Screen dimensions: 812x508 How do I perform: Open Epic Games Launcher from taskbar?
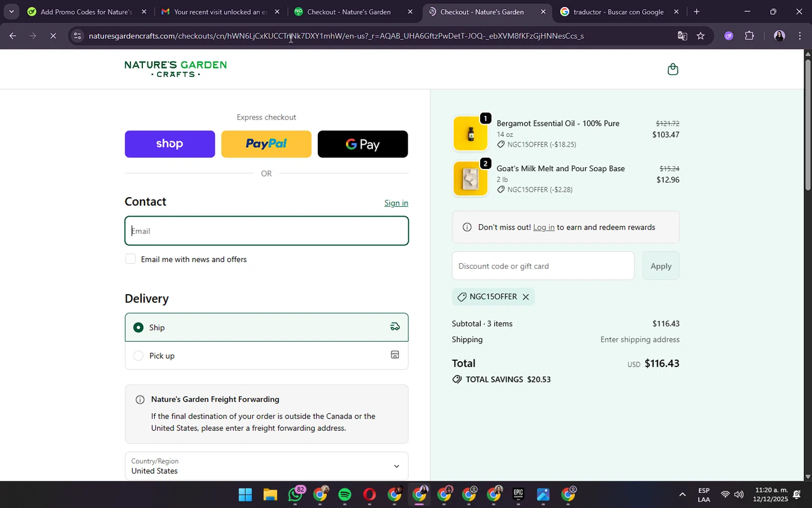pyautogui.click(x=519, y=494)
